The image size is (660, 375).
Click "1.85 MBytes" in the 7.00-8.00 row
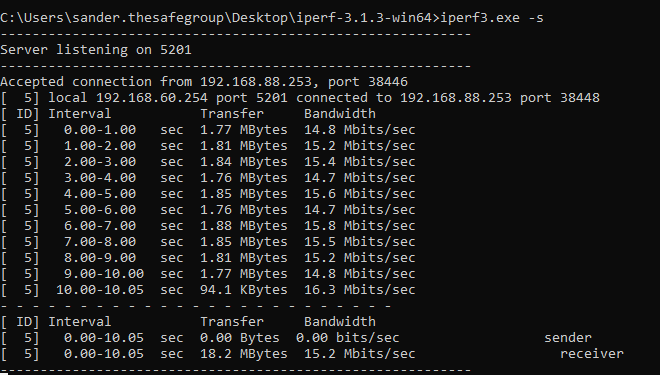pos(244,242)
